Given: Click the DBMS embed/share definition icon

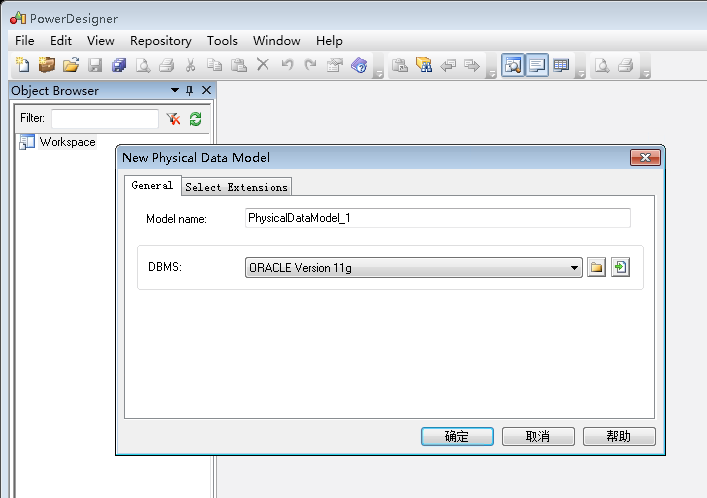Looking at the screenshot, I should pos(620,267).
